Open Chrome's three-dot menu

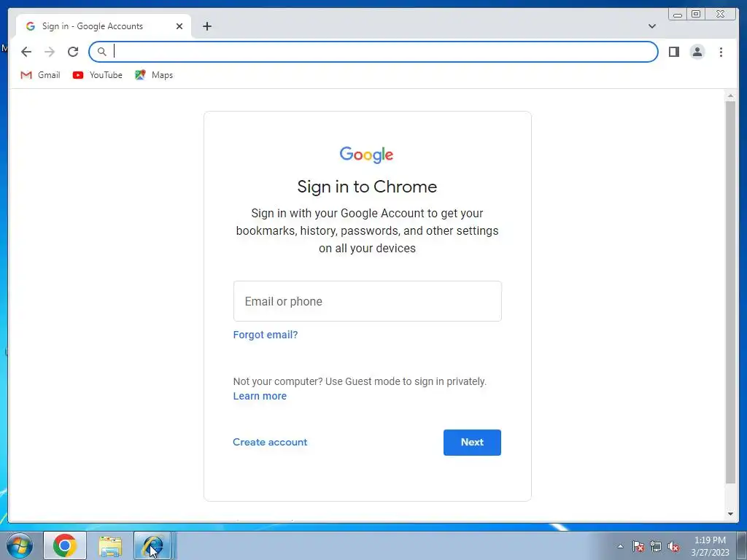tap(721, 52)
